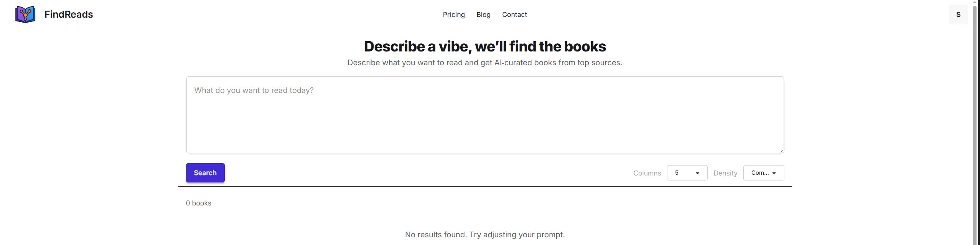
Task: Click the 'No results found' message
Action: click(x=485, y=235)
